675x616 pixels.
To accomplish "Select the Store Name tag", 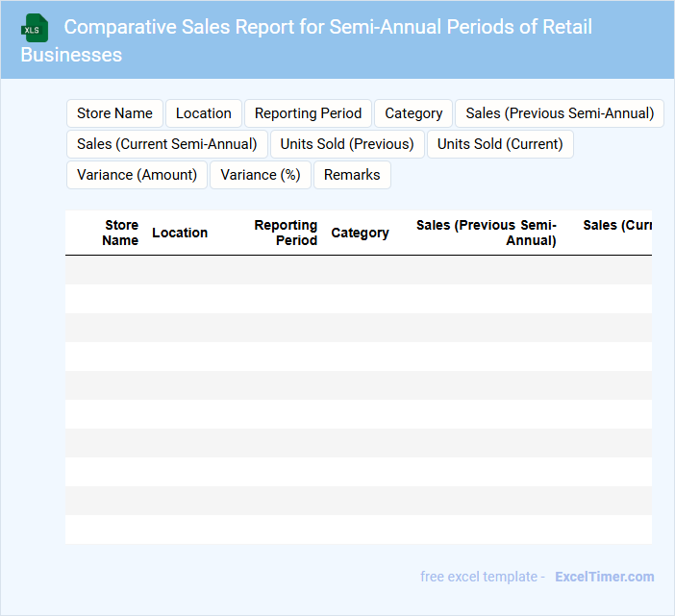I will pos(114,113).
